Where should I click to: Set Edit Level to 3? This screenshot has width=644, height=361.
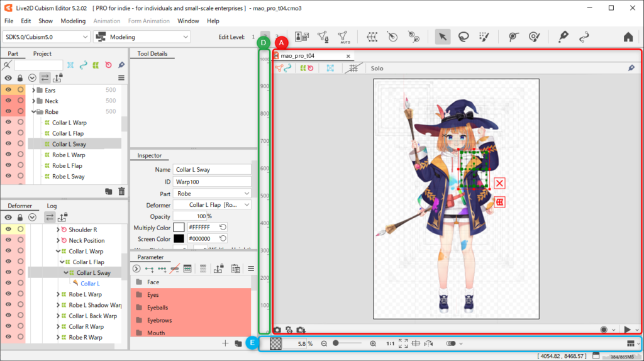coord(277,37)
